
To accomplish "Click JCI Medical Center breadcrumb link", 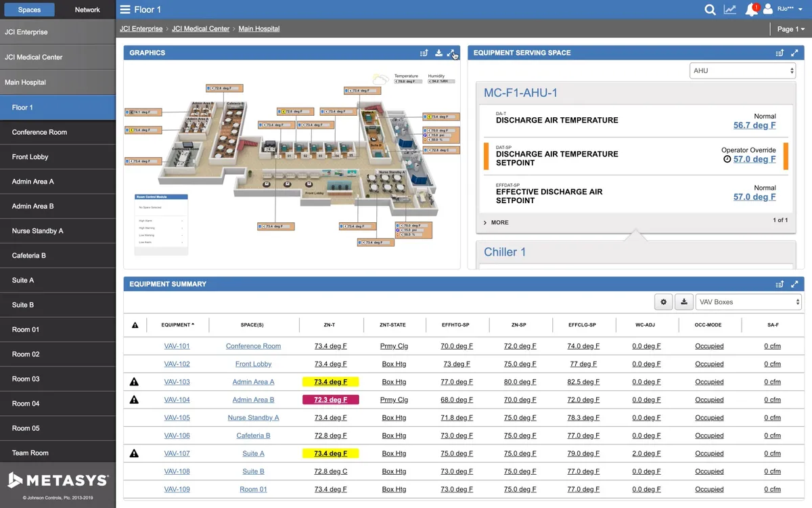I will [x=200, y=29].
